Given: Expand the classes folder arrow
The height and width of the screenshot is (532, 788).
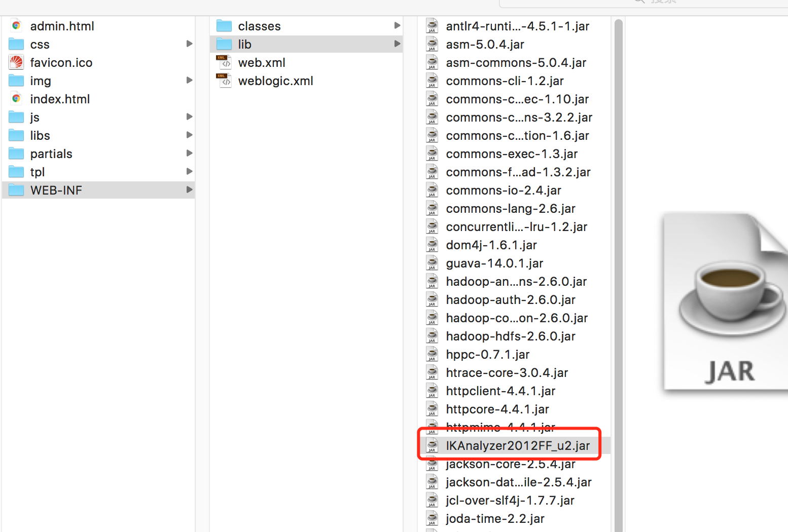Looking at the screenshot, I should coord(397,25).
